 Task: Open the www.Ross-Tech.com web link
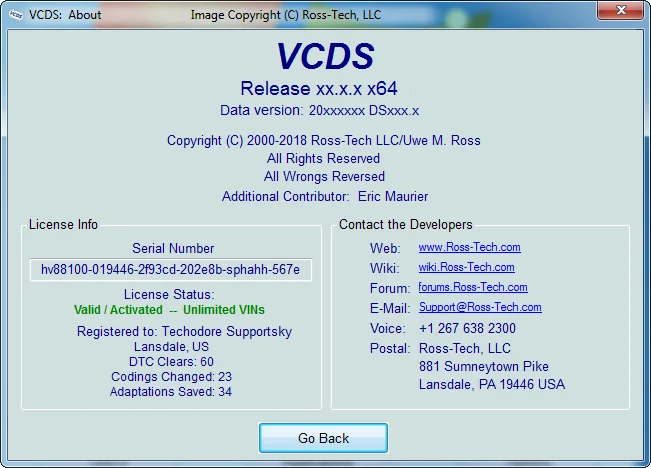tap(469, 247)
